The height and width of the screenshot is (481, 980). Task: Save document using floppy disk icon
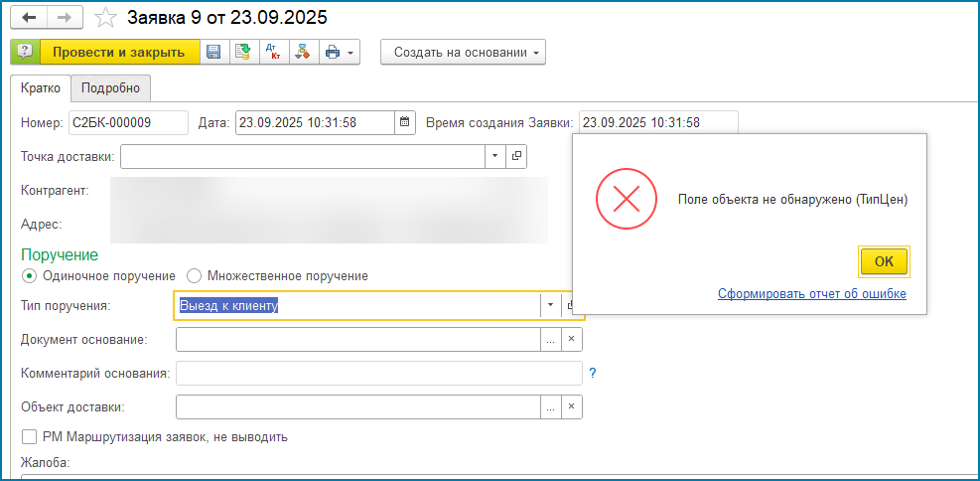pyautogui.click(x=213, y=52)
